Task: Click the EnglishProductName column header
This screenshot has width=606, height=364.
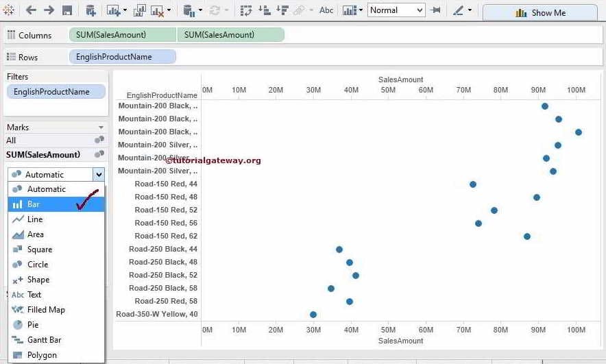Action: [162, 95]
